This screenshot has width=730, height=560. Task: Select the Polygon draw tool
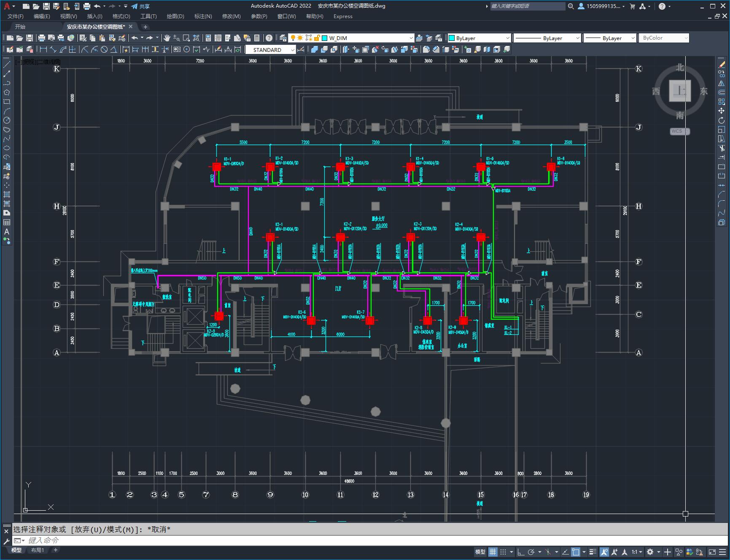pyautogui.click(x=7, y=92)
